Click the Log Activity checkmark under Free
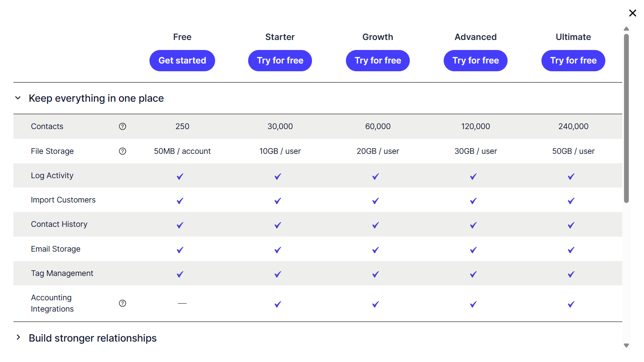 tap(180, 176)
